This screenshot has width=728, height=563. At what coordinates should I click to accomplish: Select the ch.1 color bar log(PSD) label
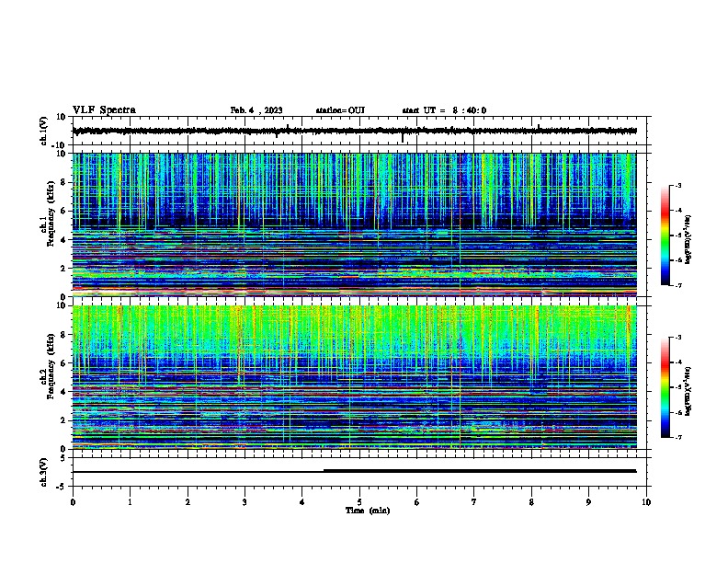coord(688,239)
